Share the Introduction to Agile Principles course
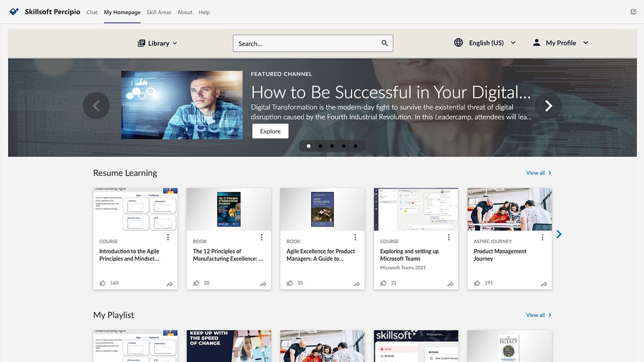 [170, 284]
